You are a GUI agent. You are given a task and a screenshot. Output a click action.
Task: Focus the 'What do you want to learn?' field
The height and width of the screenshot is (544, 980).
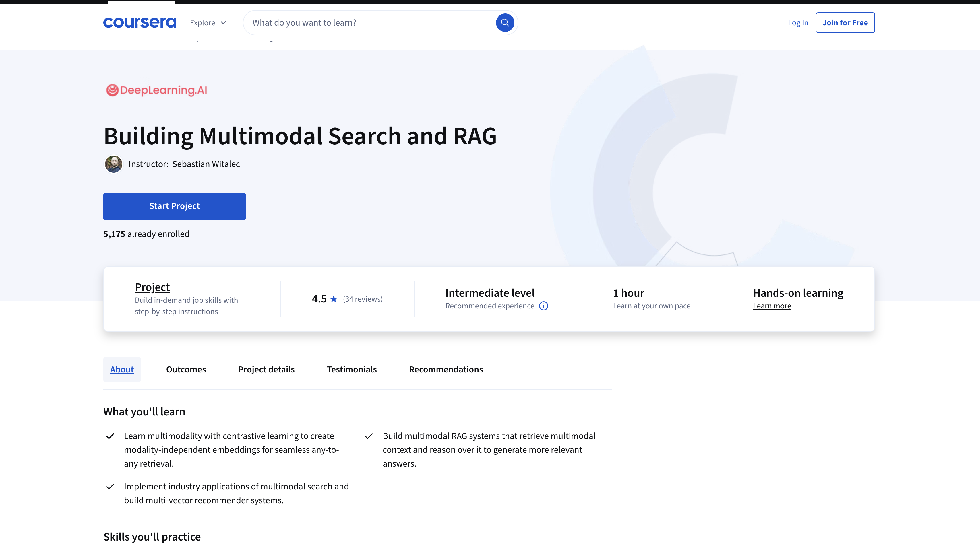369,22
